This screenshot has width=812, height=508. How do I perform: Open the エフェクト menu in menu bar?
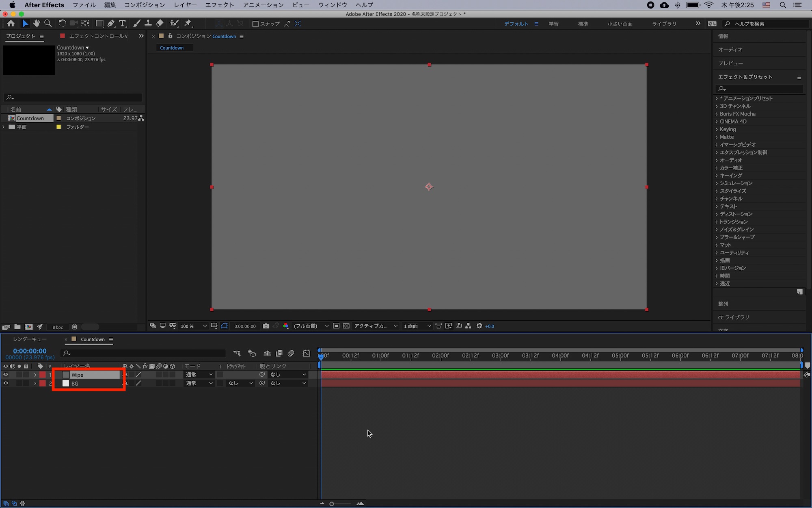pyautogui.click(x=219, y=5)
